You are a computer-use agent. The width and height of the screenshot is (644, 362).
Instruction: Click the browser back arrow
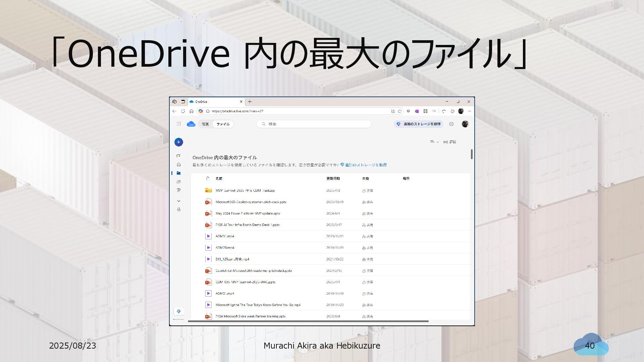pos(174,111)
